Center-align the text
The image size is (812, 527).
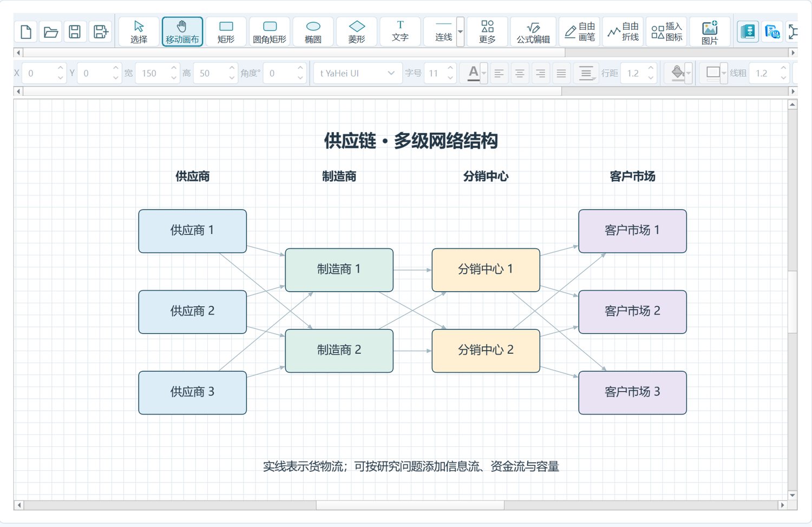pyautogui.click(x=520, y=73)
